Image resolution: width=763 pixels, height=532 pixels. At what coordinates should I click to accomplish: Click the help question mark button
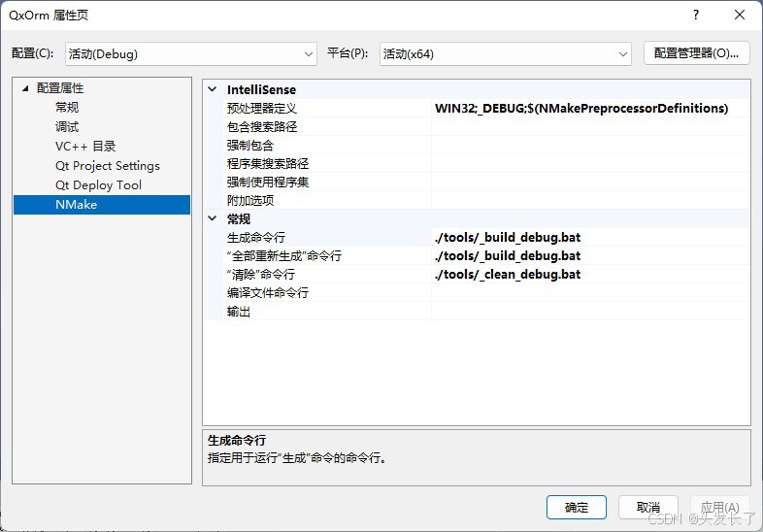pos(696,15)
